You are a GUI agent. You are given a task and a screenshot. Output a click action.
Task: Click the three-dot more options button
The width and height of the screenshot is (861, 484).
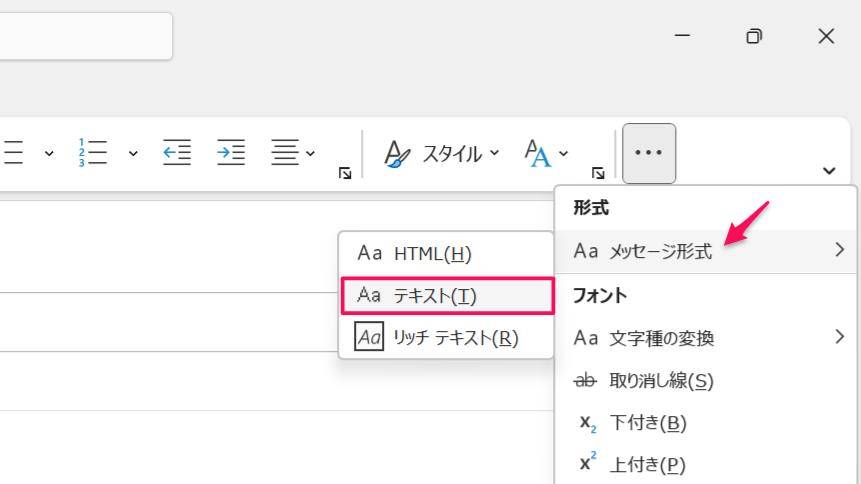click(x=648, y=153)
